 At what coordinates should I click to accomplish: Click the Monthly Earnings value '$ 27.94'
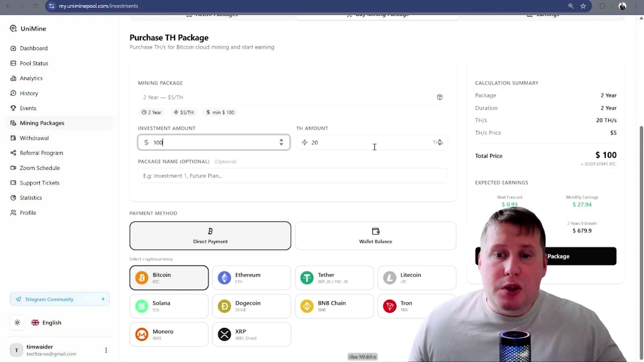(x=582, y=205)
